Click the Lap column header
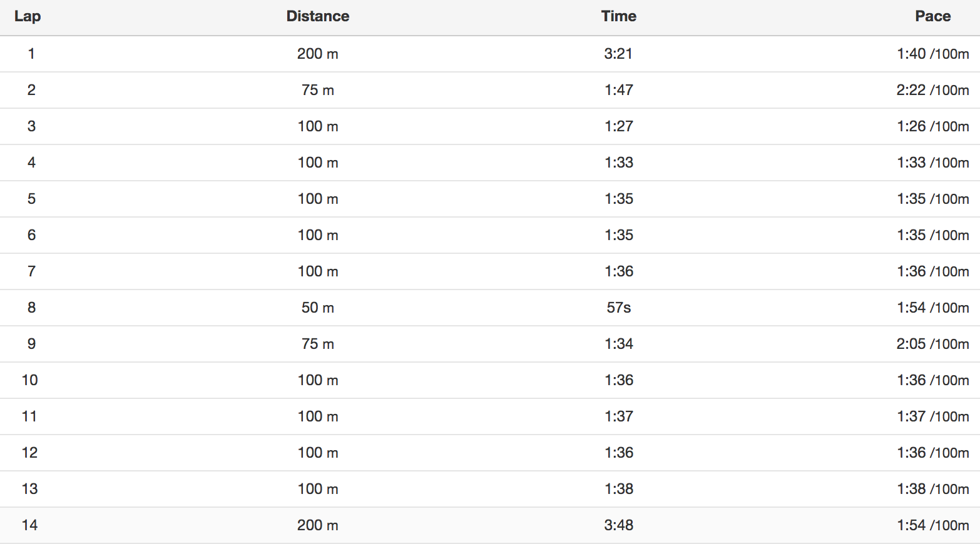Image resolution: width=980 pixels, height=544 pixels. tap(28, 16)
